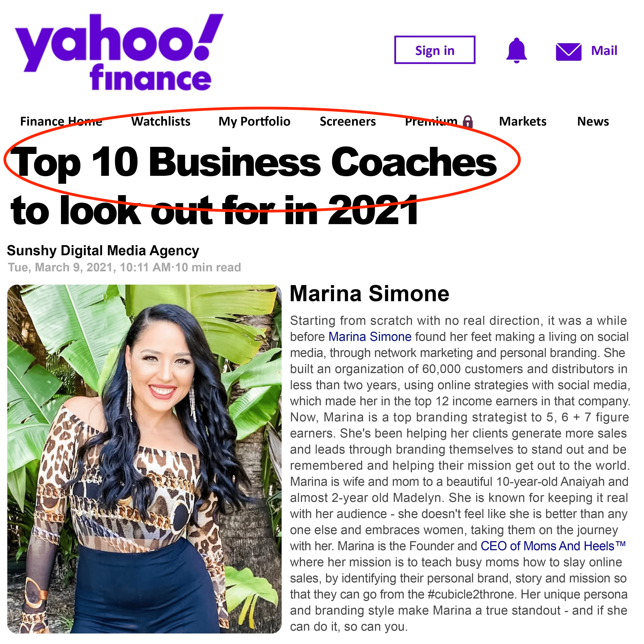Click the Sunshy Digital Media Agency byline

[103, 250]
